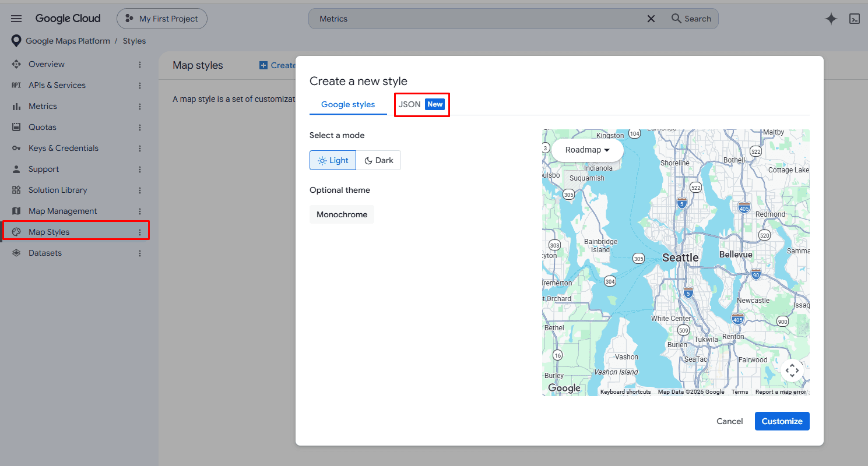Open the My First Project selector
868x466 pixels.
(x=162, y=19)
